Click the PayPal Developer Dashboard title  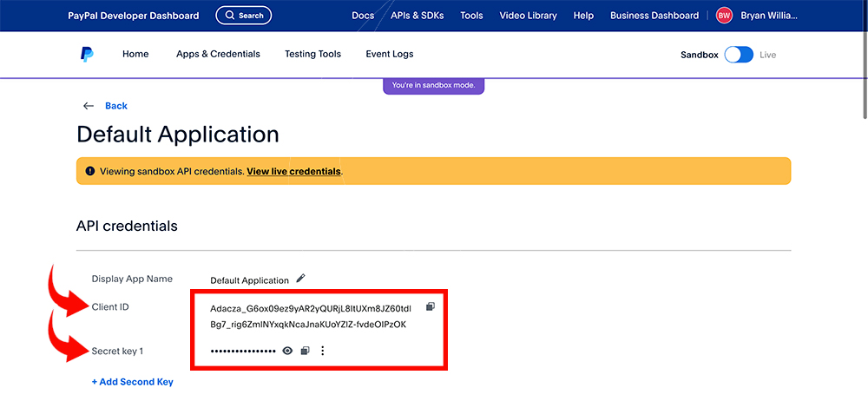click(x=134, y=16)
